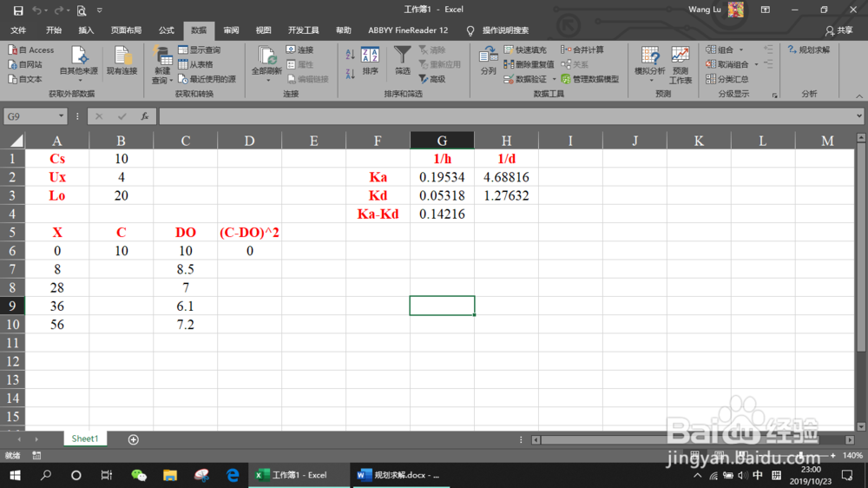
Task: Switch to ABBYY FineReader 12 tab
Action: click(x=408, y=30)
